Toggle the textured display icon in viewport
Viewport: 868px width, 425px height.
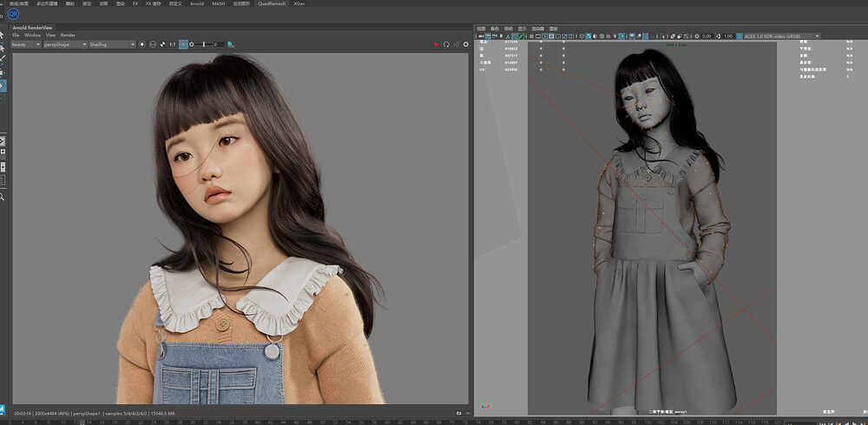click(608, 36)
